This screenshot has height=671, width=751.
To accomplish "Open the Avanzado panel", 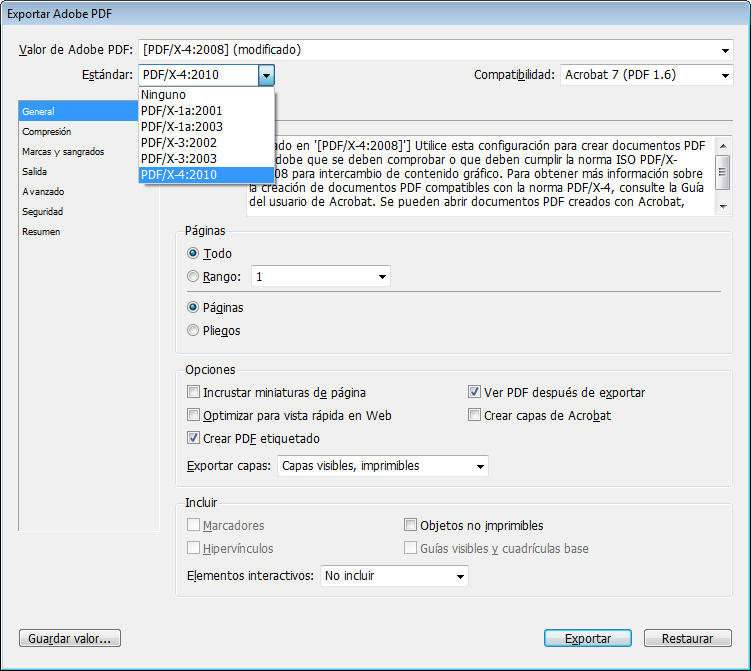I will click(x=89, y=192).
